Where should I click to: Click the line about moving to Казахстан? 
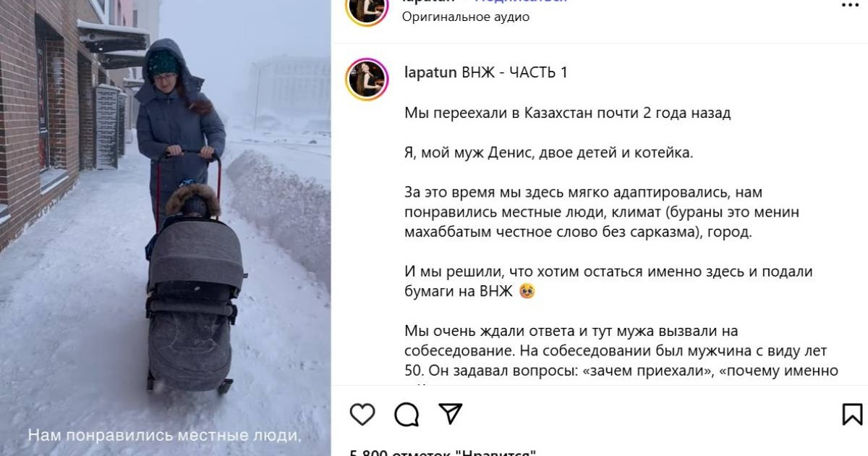567,113
